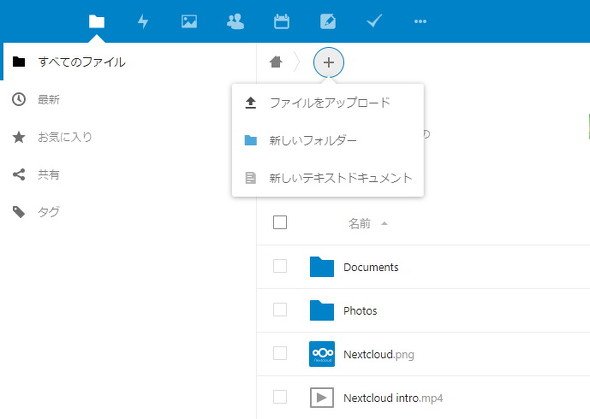Select 新しいテキストドキュメント menu entry
Viewport: 590px width, 419px height.
click(328, 178)
